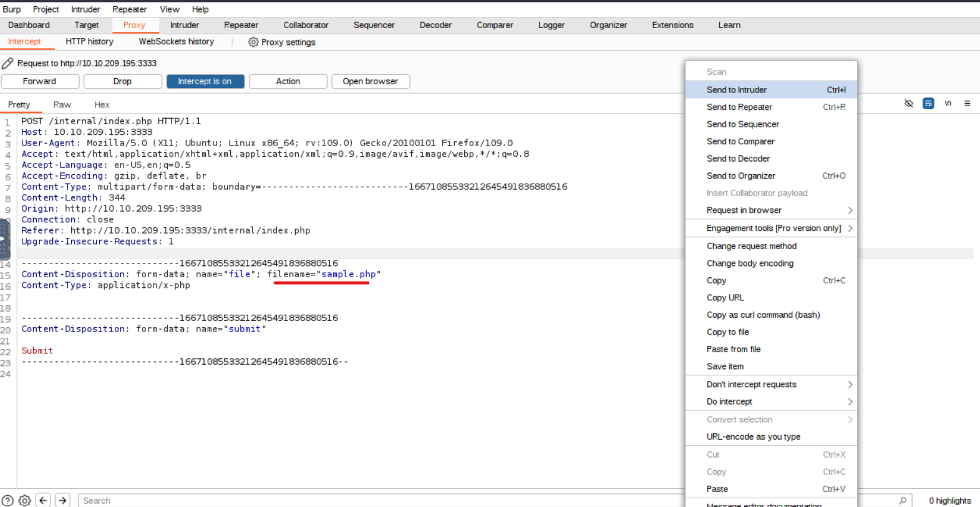Toggle the crossed-eye hidden-characters icon

[x=908, y=104]
